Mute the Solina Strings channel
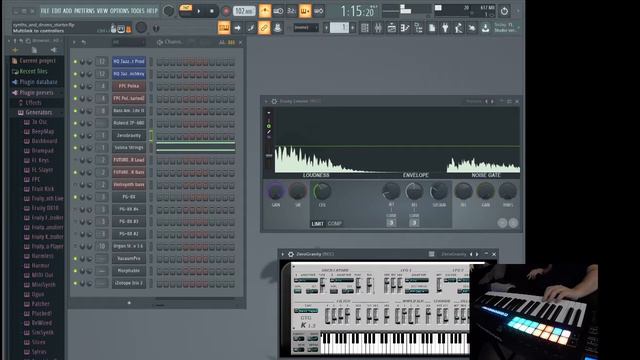Screen dimensions: 640x360 click(75, 148)
